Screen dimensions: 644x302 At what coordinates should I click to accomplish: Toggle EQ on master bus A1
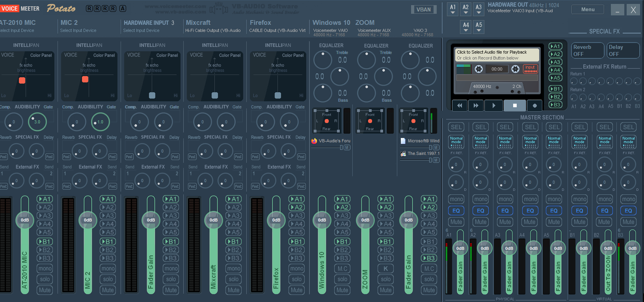(x=456, y=211)
